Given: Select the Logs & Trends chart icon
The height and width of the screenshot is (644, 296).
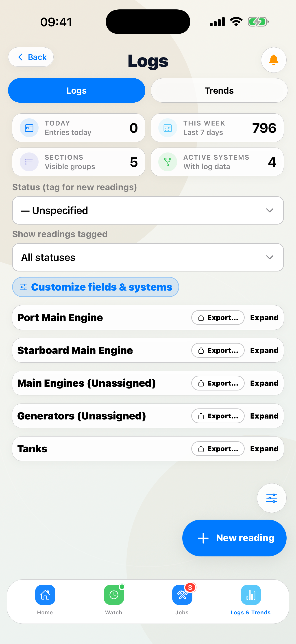Looking at the screenshot, I should (251, 595).
